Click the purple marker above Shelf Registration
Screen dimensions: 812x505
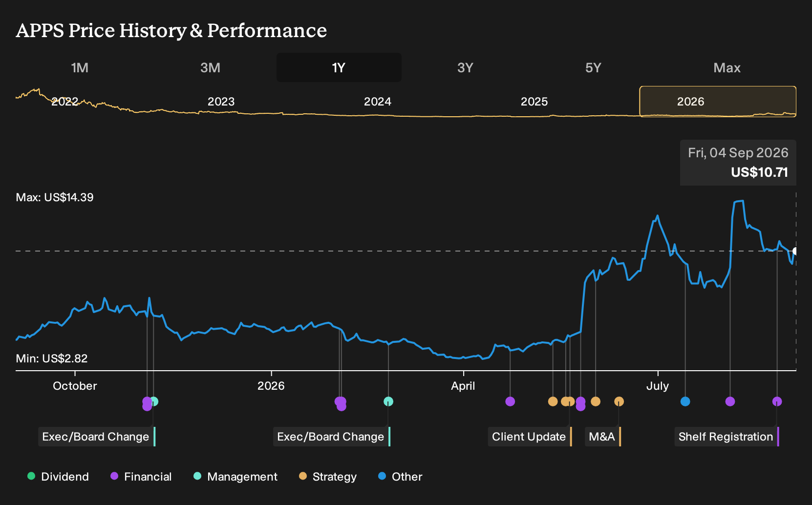coord(777,401)
